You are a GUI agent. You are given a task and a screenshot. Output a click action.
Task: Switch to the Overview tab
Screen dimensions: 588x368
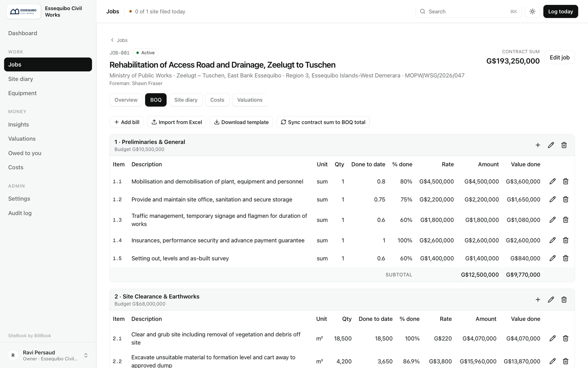[126, 100]
